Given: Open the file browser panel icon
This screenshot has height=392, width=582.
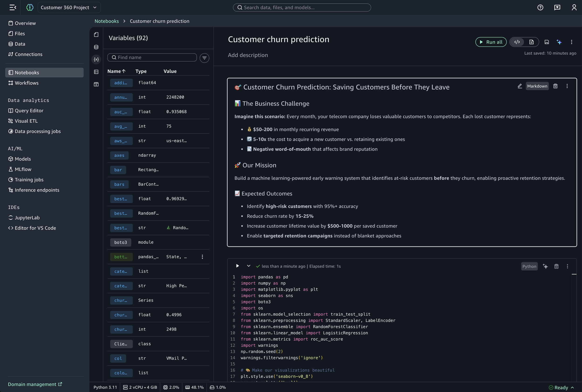Looking at the screenshot, I should click(x=96, y=35).
